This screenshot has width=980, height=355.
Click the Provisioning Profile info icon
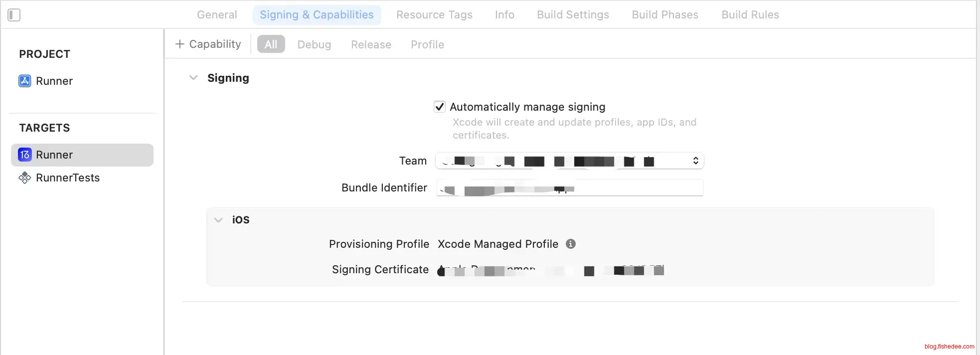click(571, 244)
